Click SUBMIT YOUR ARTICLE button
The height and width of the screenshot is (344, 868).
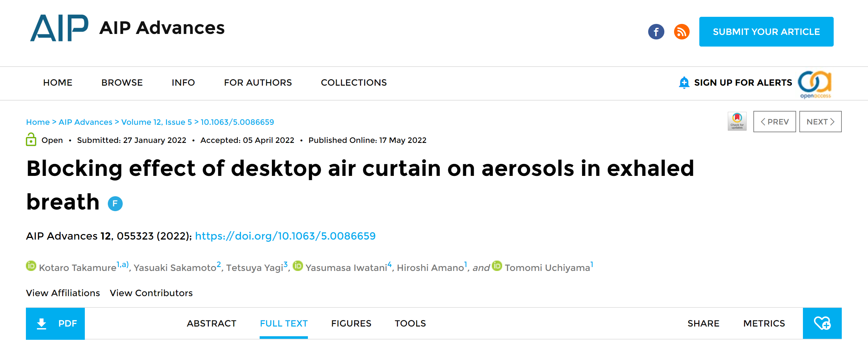click(766, 32)
